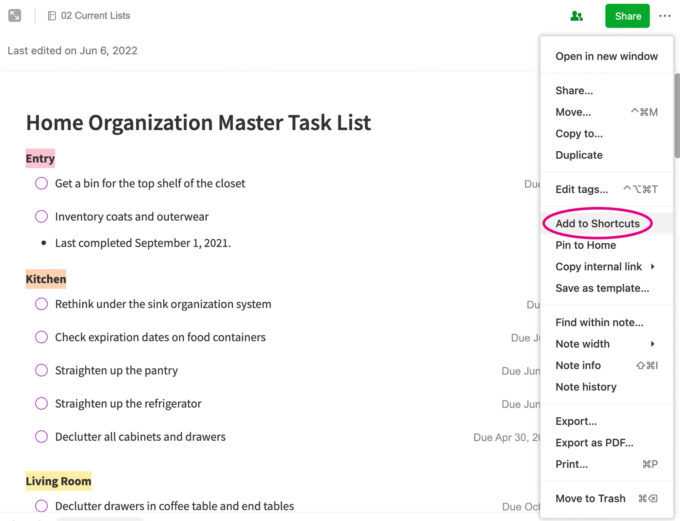
Task: Click the green shared-people icon
Action: [x=576, y=16]
